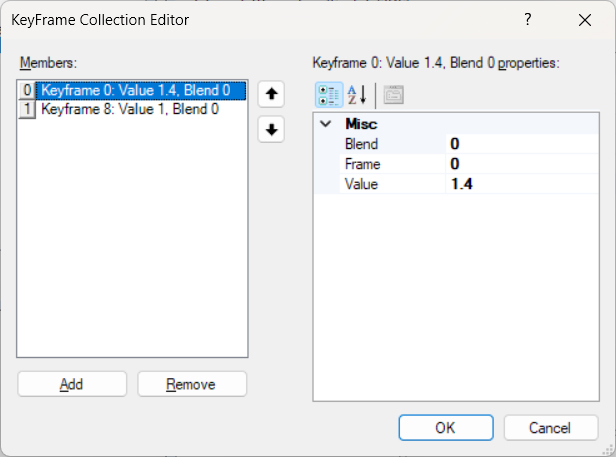Confirm changes with OK button
The image size is (616, 457).
point(446,428)
